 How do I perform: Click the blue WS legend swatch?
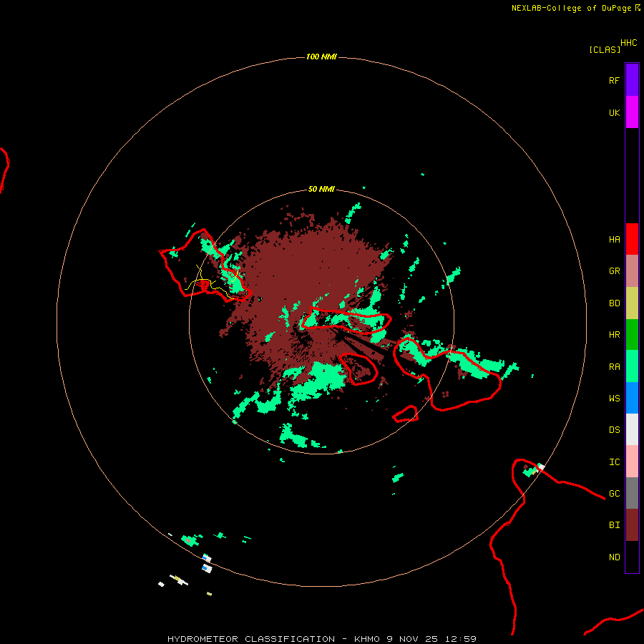(x=632, y=398)
